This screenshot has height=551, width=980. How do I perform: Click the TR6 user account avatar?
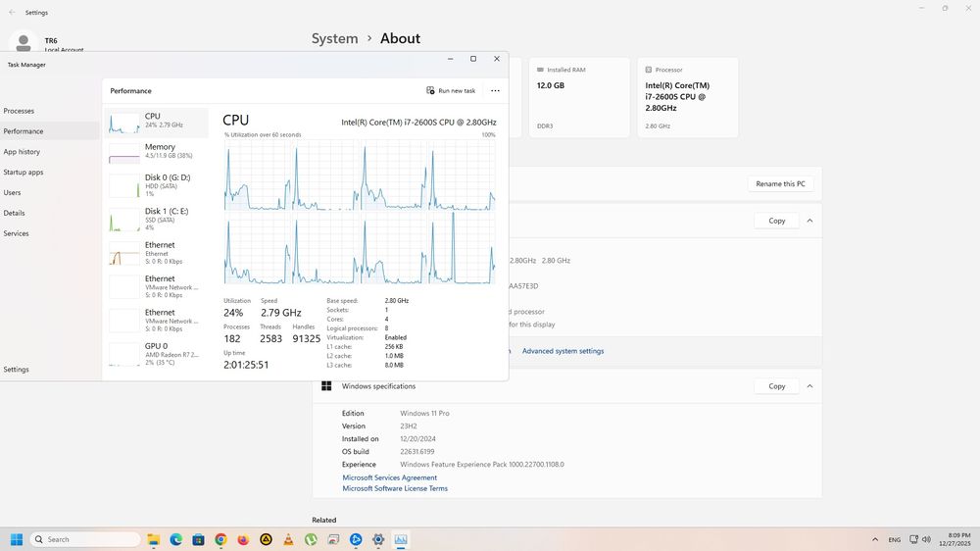pos(24,42)
